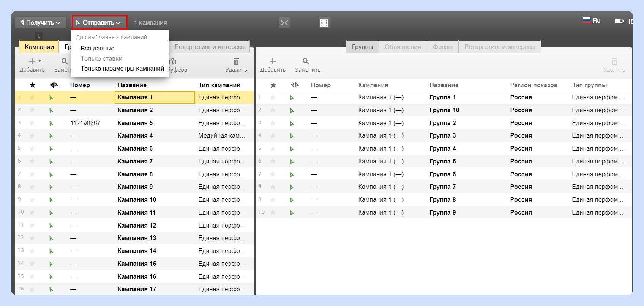The image size is (644, 306).
Task: Toggle favorite star for Кампания 10
Action: point(32,199)
